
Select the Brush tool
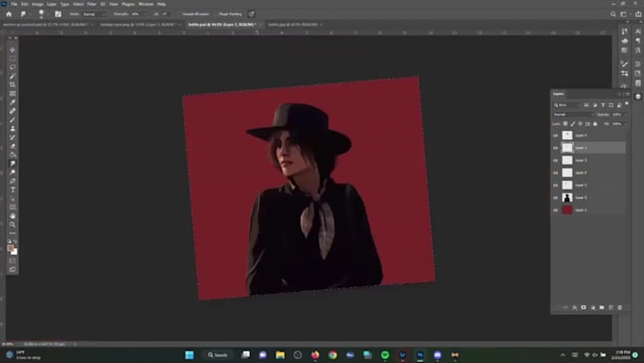[x=12, y=119]
